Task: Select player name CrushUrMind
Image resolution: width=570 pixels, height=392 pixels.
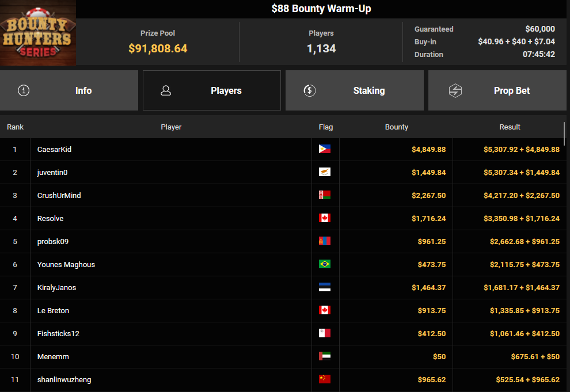Action: pos(59,195)
